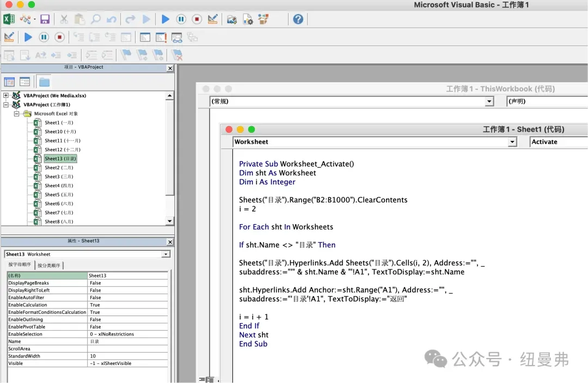
Task: Collapse VBAProject (工作簿1) node
Action: point(6,104)
